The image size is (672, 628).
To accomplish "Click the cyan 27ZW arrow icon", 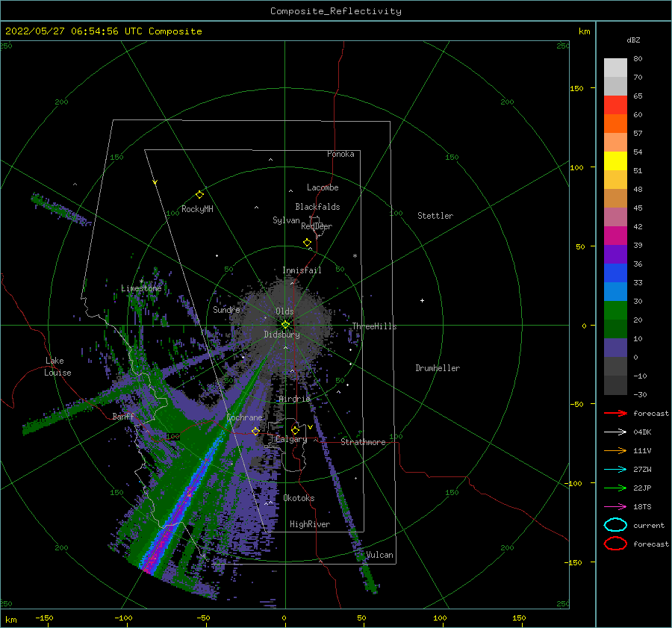I will 615,470.
